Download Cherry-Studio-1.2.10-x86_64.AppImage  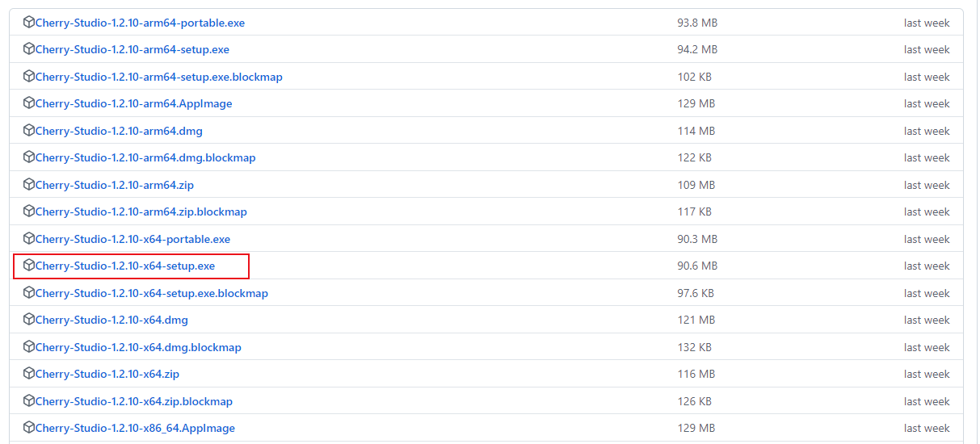point(135,428)
